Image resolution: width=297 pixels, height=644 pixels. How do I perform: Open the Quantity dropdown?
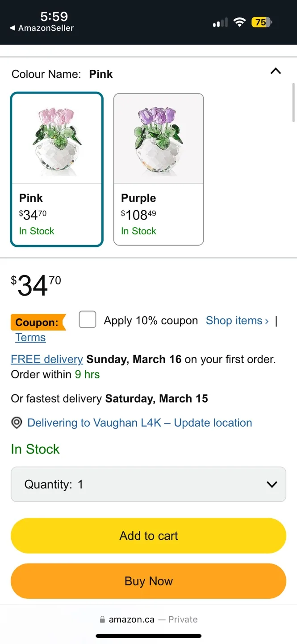[x=148, y=484]
